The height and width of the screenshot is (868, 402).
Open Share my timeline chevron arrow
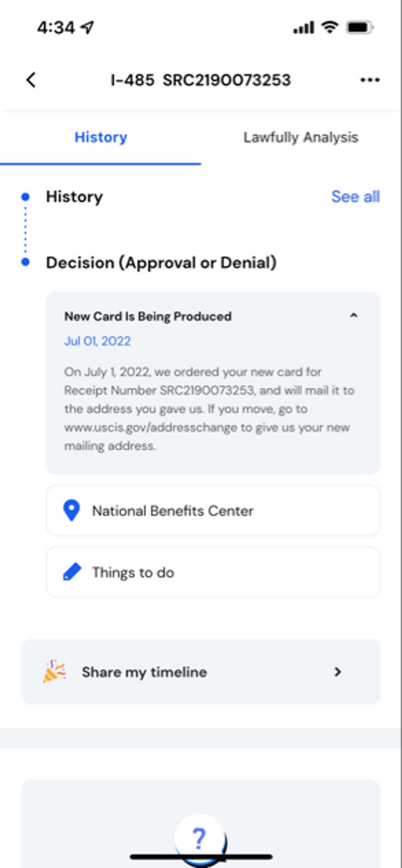338,672
